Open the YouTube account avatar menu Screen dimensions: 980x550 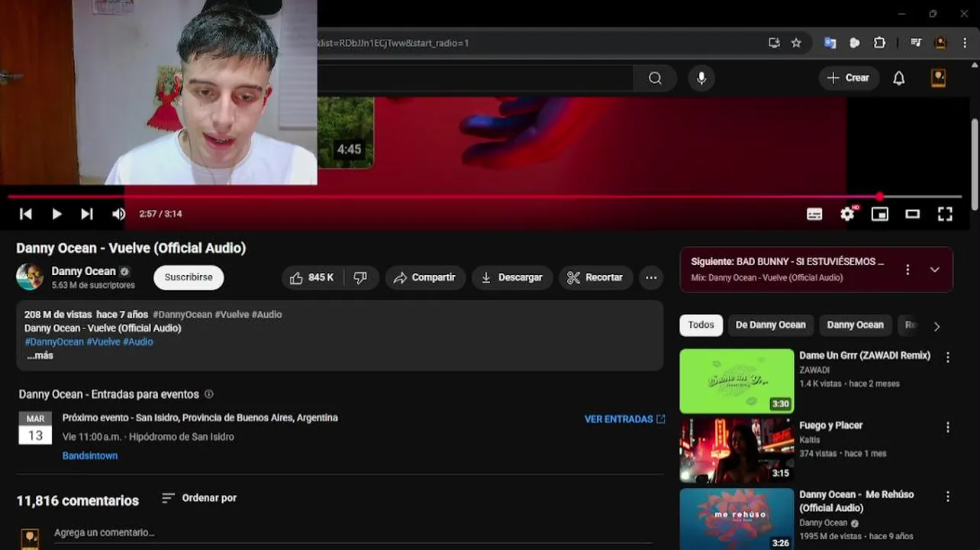coord(939,78)
